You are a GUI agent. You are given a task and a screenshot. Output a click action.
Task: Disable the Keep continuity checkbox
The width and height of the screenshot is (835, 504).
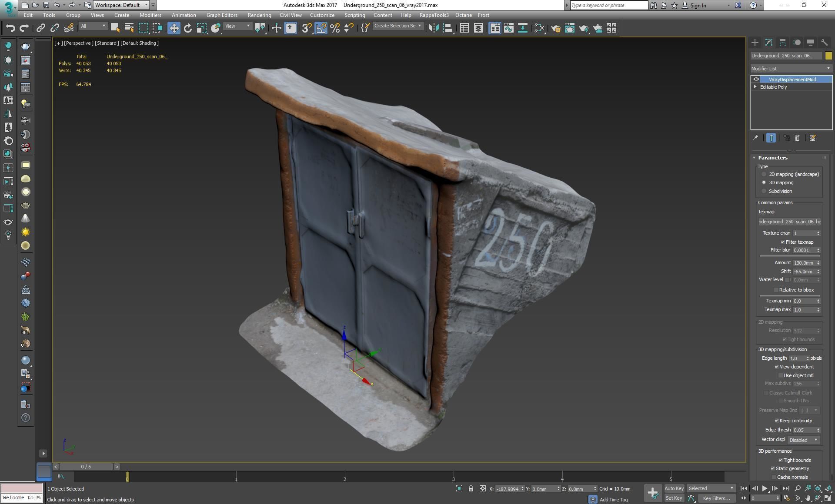776,421
